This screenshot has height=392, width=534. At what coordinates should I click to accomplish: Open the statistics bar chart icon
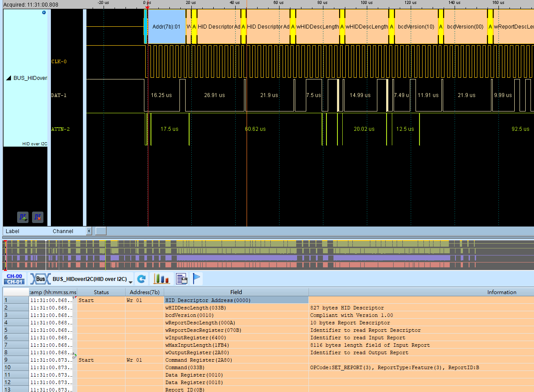[162, 279]
